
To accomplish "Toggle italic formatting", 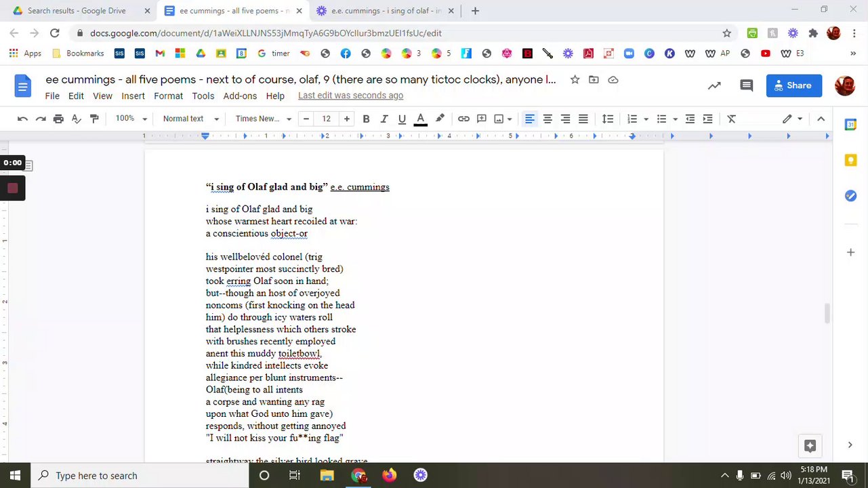I will tap(384, 119).
